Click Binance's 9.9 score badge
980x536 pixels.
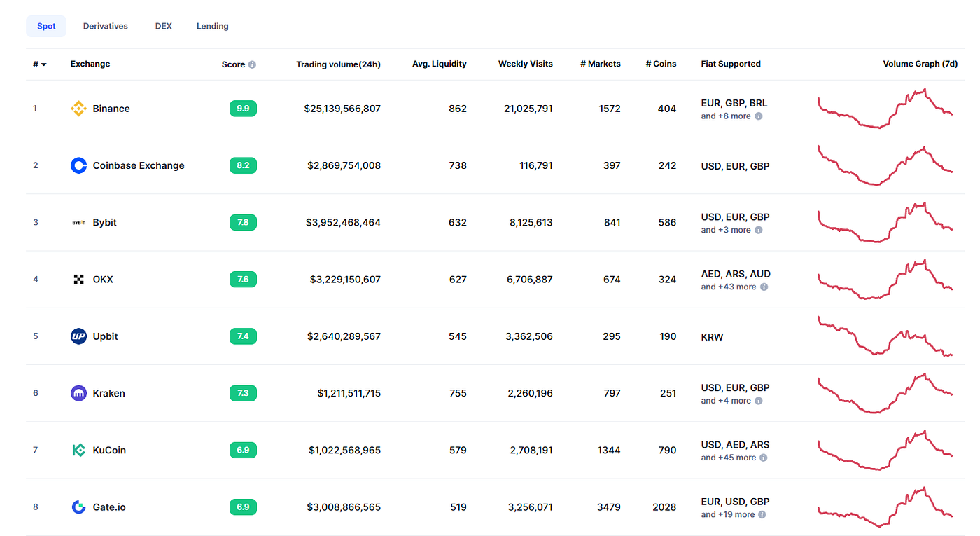click(x=243, y=109)
